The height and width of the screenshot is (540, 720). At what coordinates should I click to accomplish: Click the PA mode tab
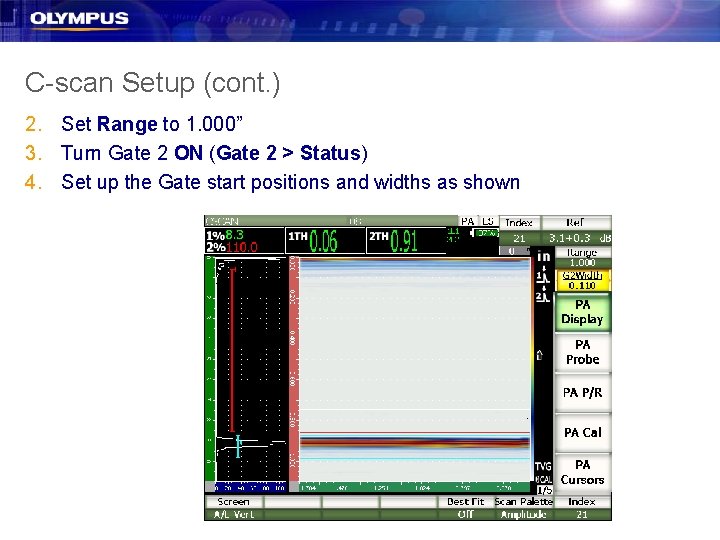[467, 221]
